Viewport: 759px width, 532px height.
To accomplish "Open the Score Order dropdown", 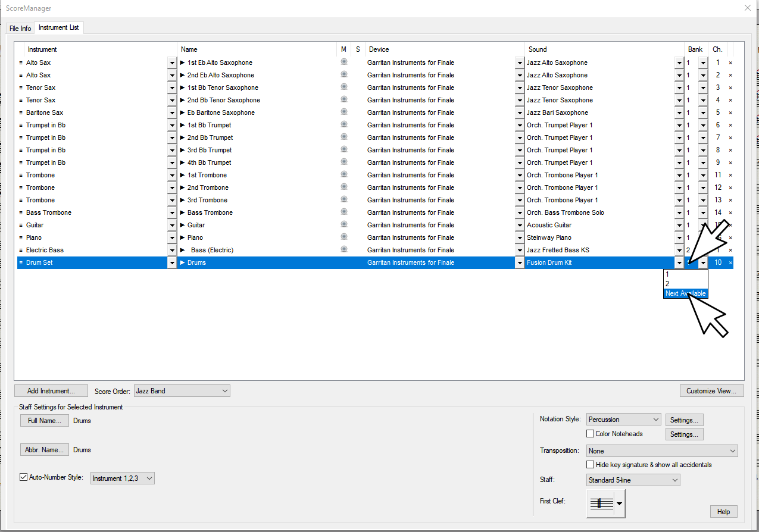I will pos(182,391).
